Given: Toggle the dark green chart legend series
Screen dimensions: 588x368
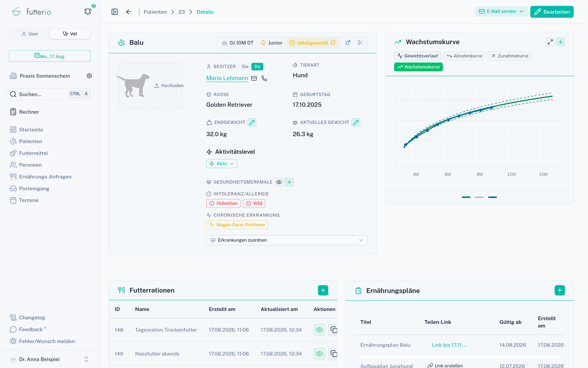Looking at the screenshot, I should [x=466, y=197].
